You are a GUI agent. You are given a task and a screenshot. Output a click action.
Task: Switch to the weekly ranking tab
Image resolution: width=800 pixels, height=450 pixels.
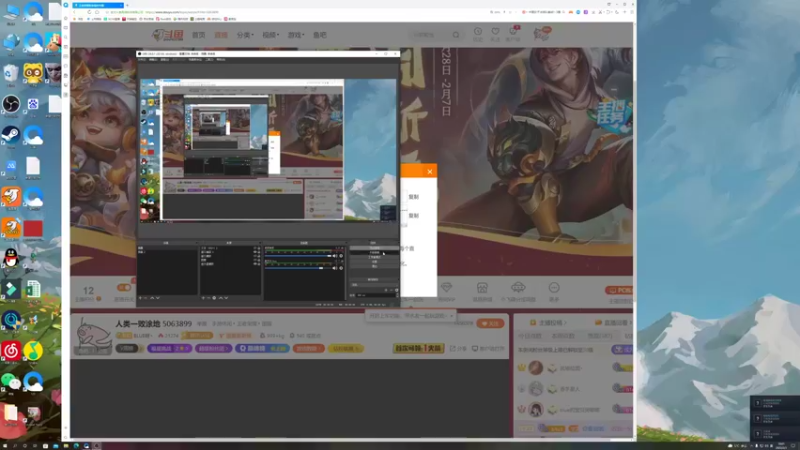pos(563,336)
